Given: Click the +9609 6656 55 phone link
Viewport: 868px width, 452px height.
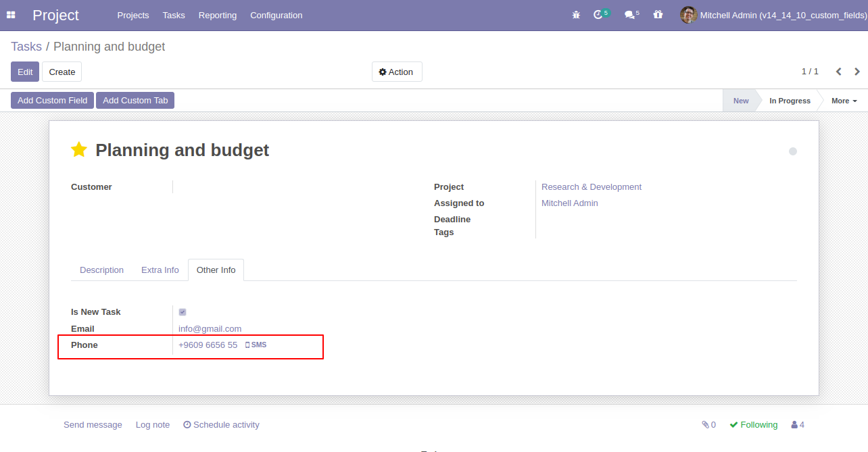Looking at the screenshot, I should pos(208,345).
